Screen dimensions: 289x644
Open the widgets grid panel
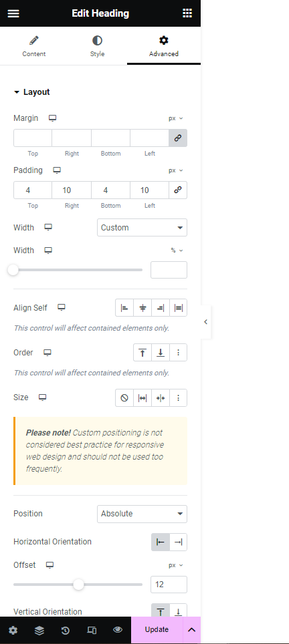(187, 13)
